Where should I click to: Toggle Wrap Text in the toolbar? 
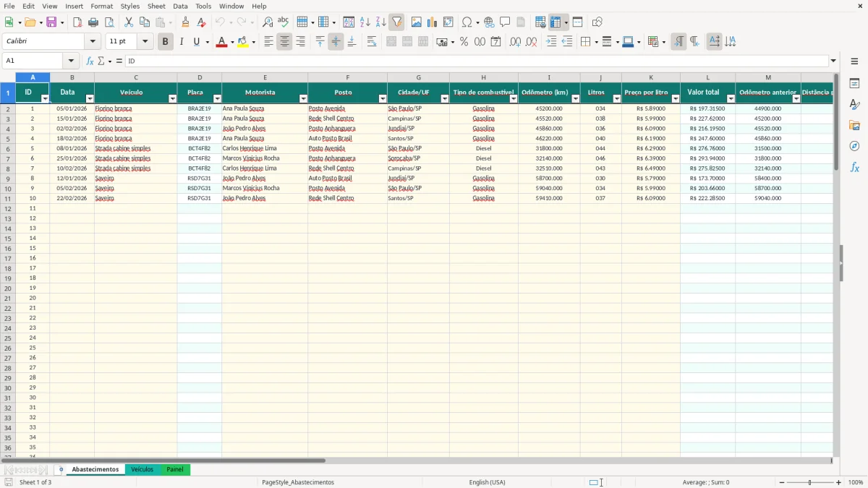(372, 42)
